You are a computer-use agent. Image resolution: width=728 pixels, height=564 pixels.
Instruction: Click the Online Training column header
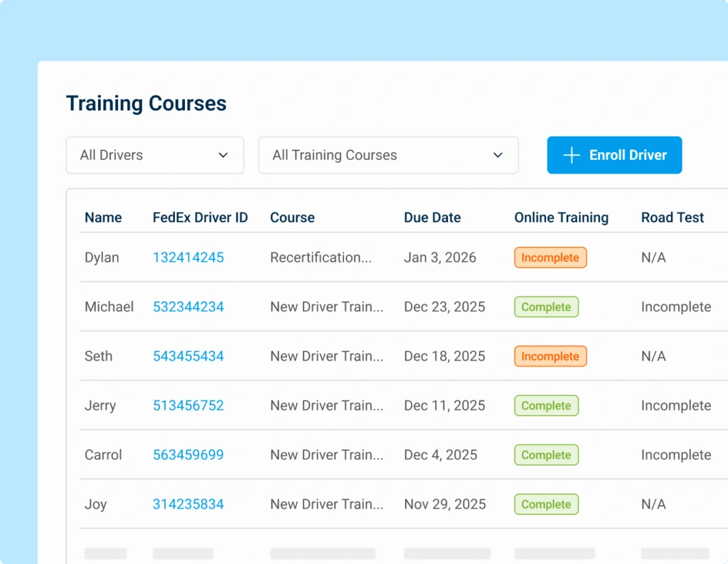tap(561, 218)
